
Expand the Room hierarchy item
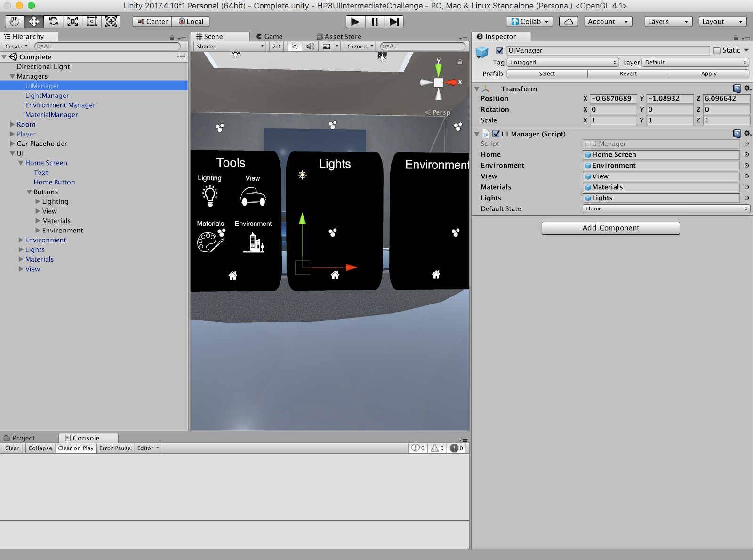pos(13,125)
